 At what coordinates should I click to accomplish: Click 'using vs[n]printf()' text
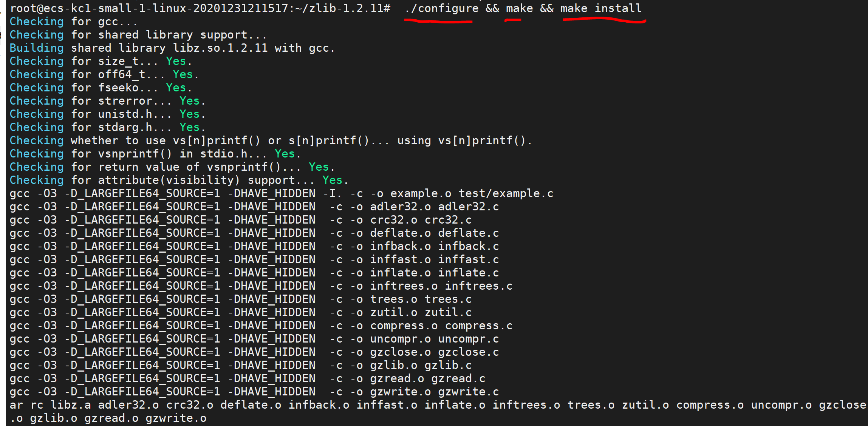click(x=464, y=140)
